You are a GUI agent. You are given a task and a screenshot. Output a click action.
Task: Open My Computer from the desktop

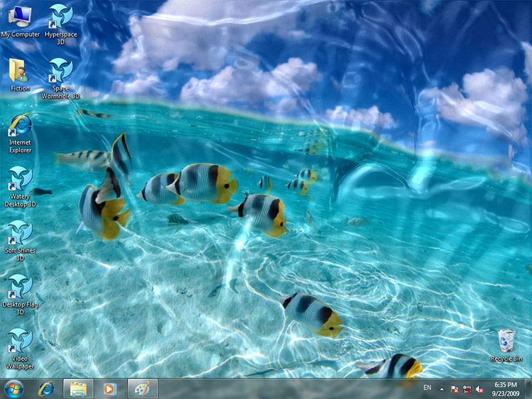coord(21,17)
